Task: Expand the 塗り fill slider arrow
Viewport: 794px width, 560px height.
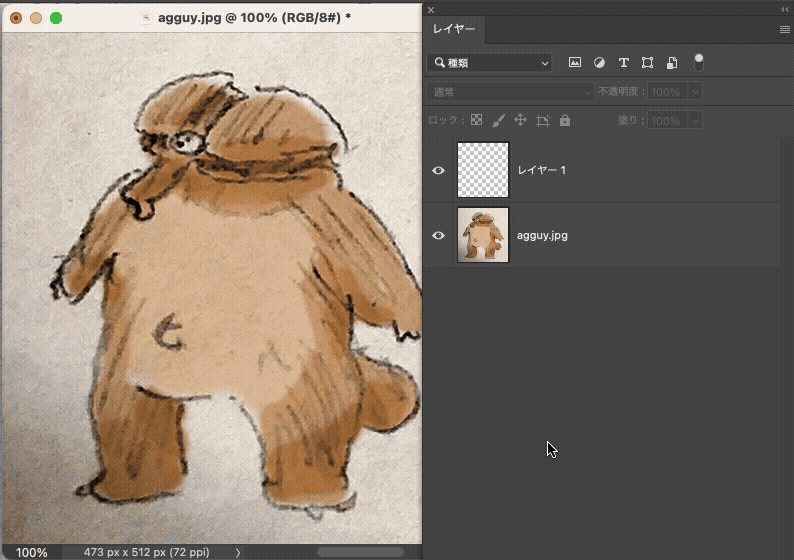Action: pyautogui.click(x=695, y=121)
